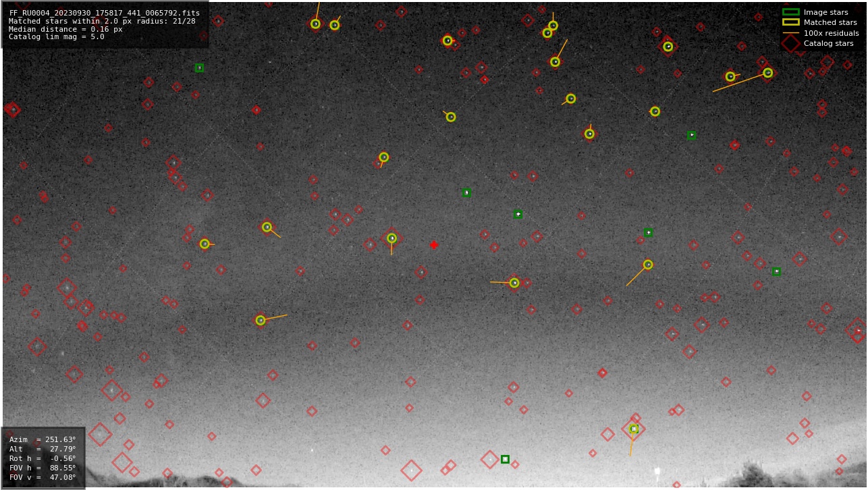Viewport: 868px width, 490px height.
Task: Click the 'FOV h = 88.55°' value
Action: 43,468
